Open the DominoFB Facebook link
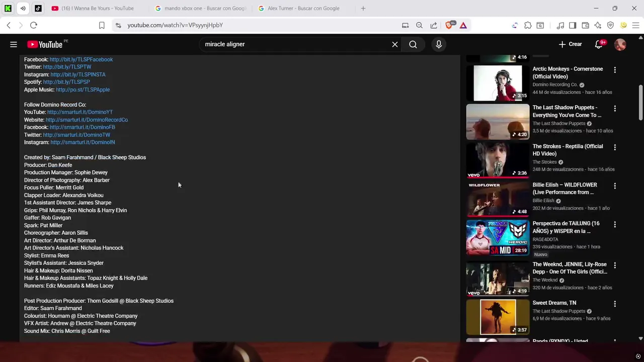The image size is (644, 362). (82, 127)
